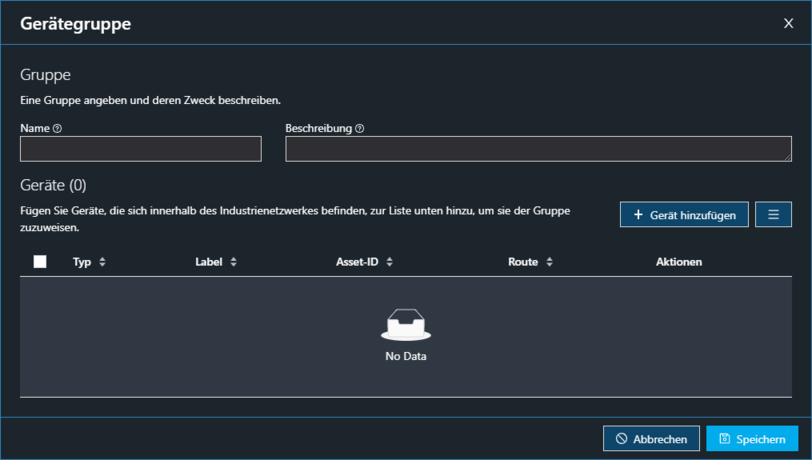Select the Gruppe section heading
The image size is (812, 460).
tap(45, 75)
